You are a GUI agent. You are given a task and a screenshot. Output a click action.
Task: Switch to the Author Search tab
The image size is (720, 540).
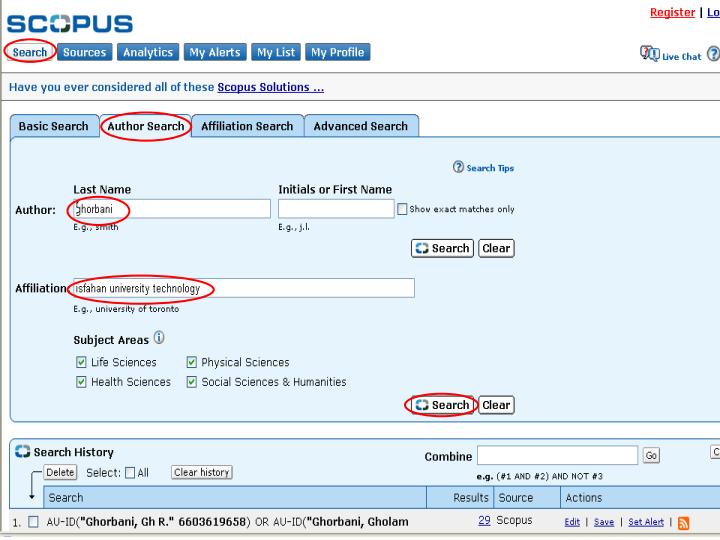pyautogui.click(x=146, y=126)
